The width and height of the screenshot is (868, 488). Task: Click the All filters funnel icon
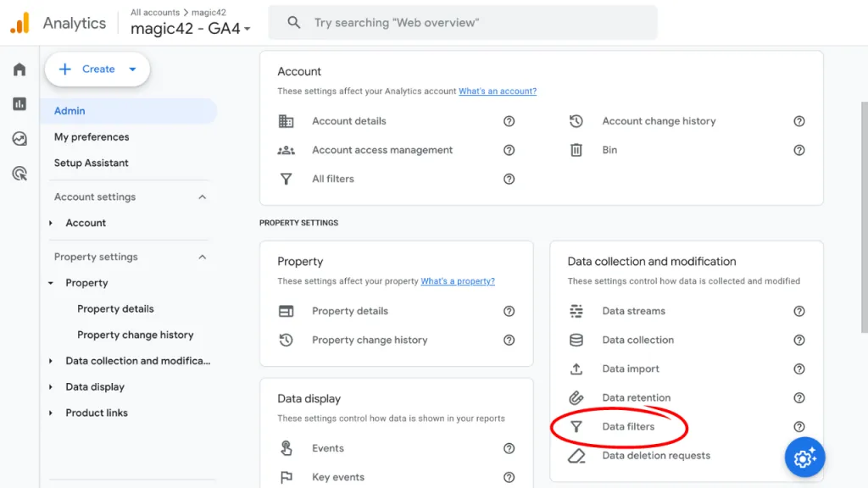pos(287,179)
